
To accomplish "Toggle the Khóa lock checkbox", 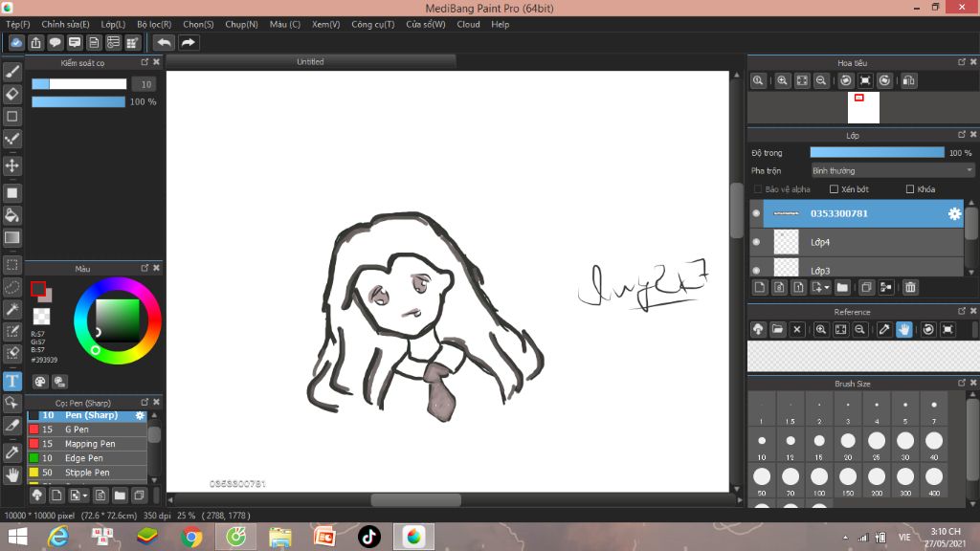I will tap(910, 189).
